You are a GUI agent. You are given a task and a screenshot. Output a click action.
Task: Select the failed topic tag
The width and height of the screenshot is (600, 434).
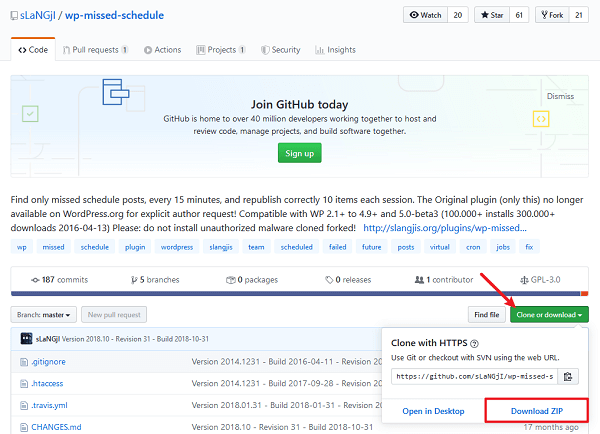click(x=338, y=247)
